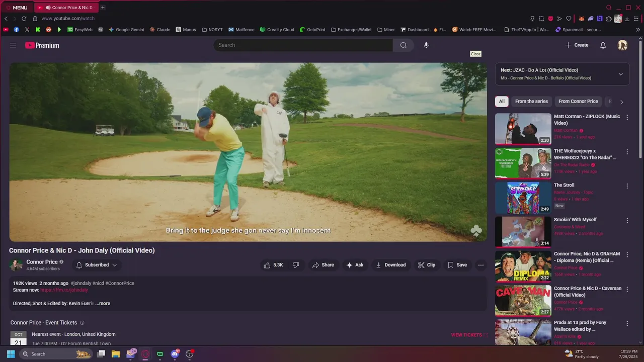Click the address bar showing www.youtube.com/watch
Viewport: 644px width, 362px height.
(67, 19)
